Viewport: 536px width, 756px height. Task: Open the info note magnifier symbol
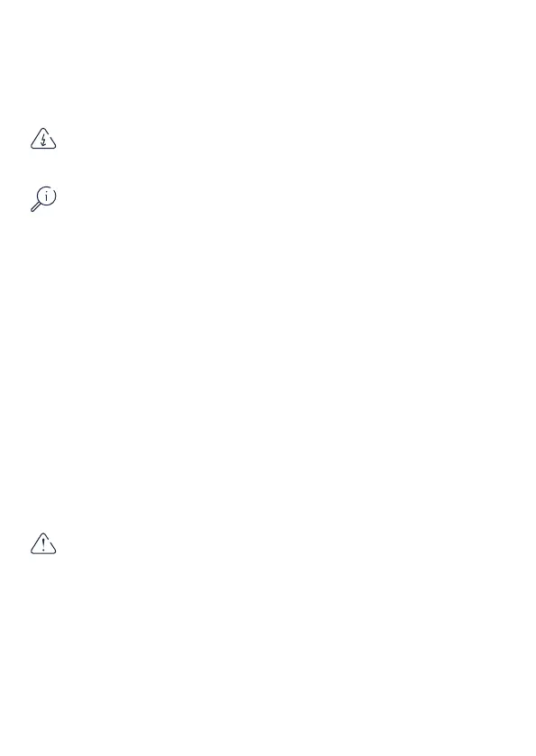click(x=43, y=198)
